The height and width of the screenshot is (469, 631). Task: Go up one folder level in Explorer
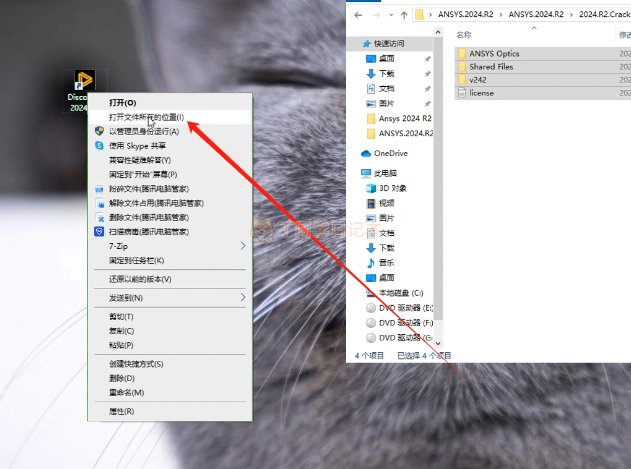click(x=404, y=15)
